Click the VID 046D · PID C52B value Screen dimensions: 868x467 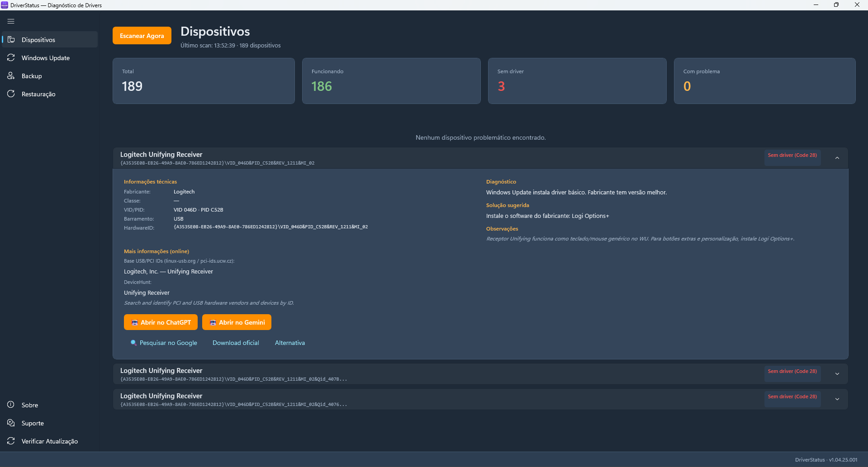(x=198, y=210)
